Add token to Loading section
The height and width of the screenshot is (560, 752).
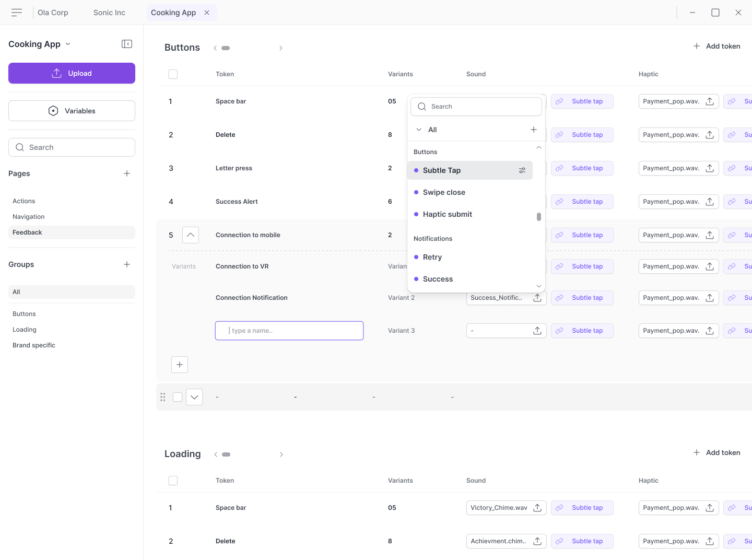[716, 452]
